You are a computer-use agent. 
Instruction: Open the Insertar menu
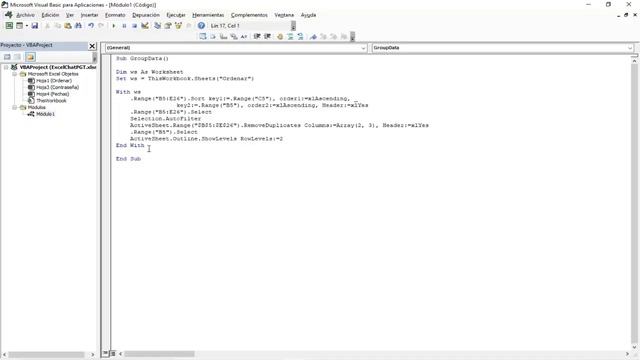tap(89, 15)
